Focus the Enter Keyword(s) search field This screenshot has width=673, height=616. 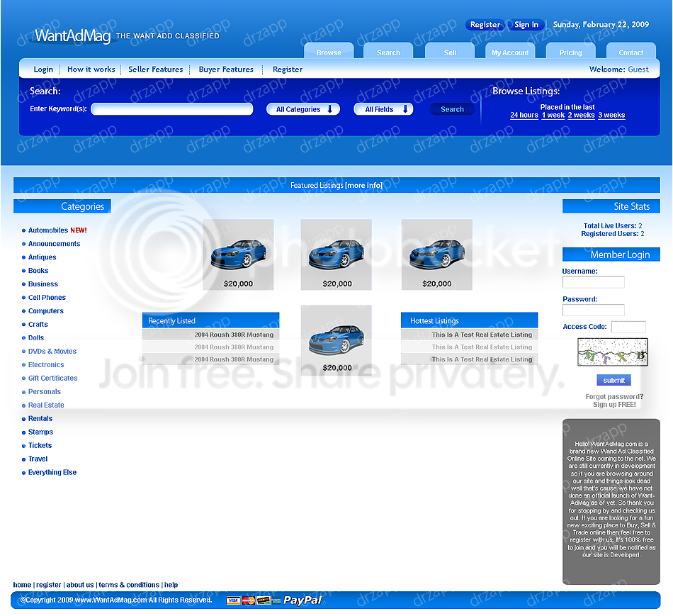coord(172,109)
